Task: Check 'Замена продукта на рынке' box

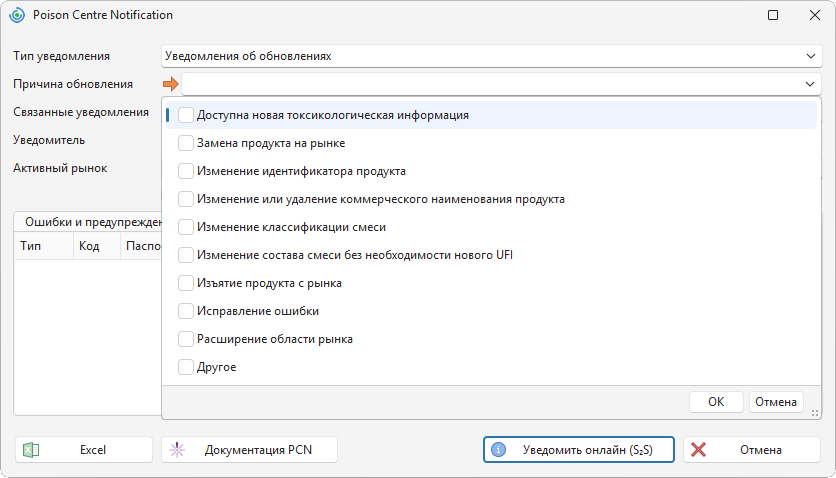Action: [186, 143]
